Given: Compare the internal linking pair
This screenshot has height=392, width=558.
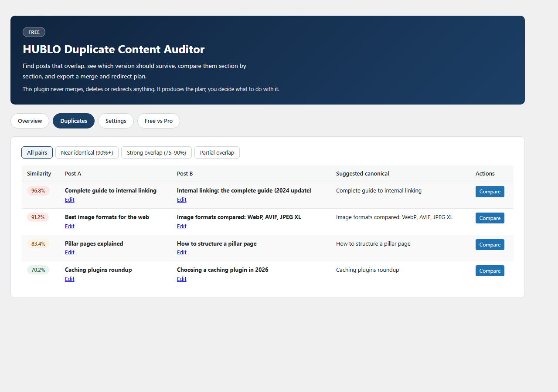Looking at the screenshot, I should (490, 192).
